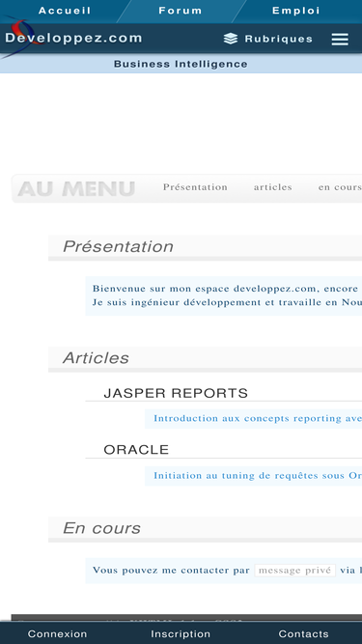
Task: Click the message privé button
Action: [x=294, y=570]
